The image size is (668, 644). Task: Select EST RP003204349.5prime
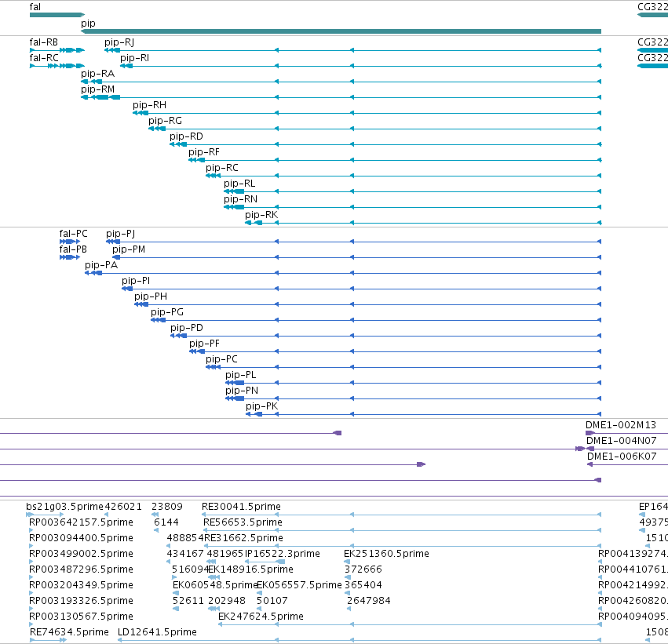81,586
